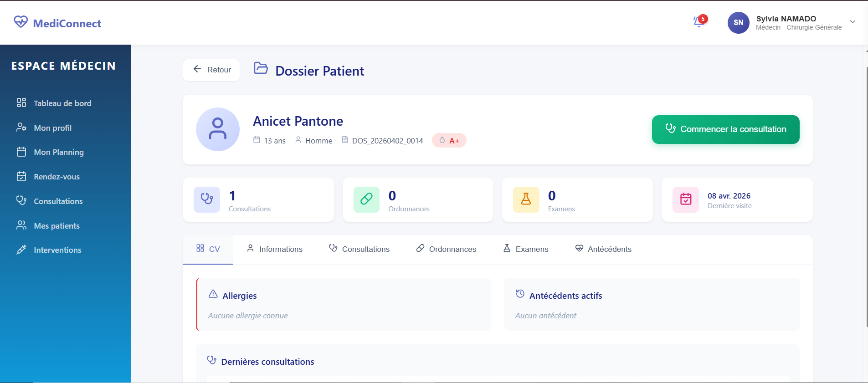Click the Mon profil user-gear icon
The image size is (868, 383).
pyautogui.click(x=21, y=127)
